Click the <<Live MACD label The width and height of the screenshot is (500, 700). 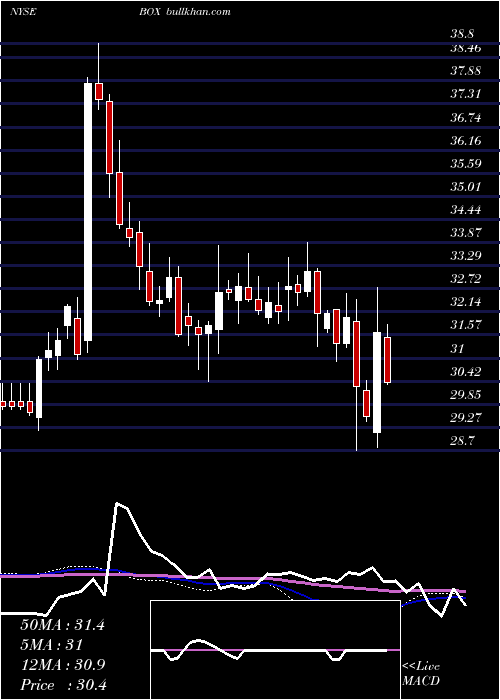pyautogui.click(x=421, y=674)
